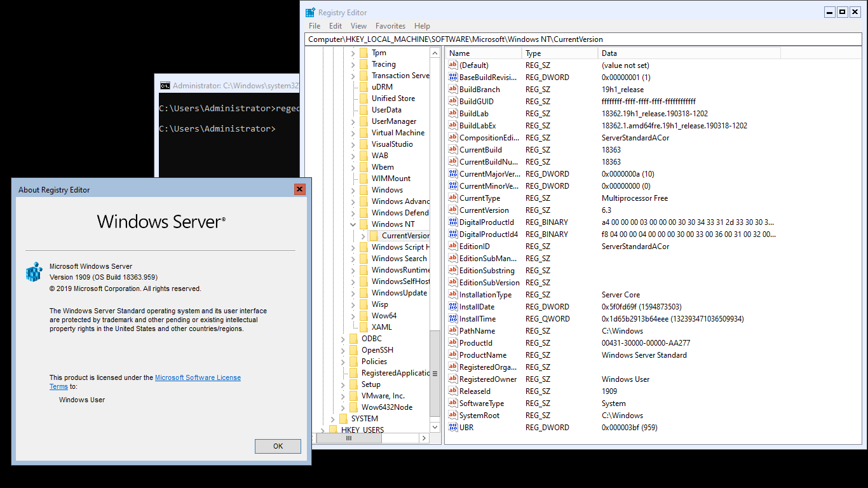Image resolution: width=868 pixels, height=488 pixels.
Task: Open the View menu
Action: [358, 26]
